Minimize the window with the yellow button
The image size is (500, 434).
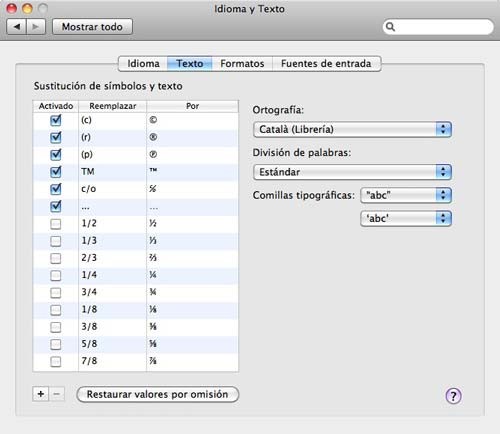27,8
